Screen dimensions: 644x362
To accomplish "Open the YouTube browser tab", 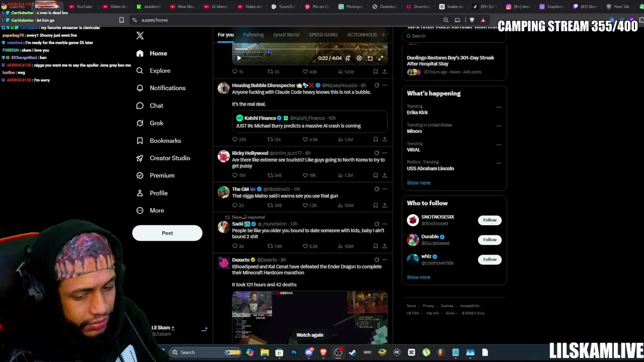I will tap(80, 7).
